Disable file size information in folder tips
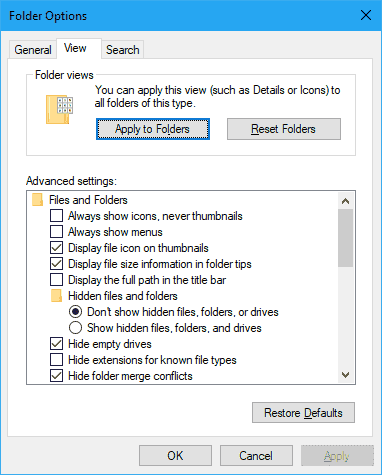382x475 pixels. (56, 264)
